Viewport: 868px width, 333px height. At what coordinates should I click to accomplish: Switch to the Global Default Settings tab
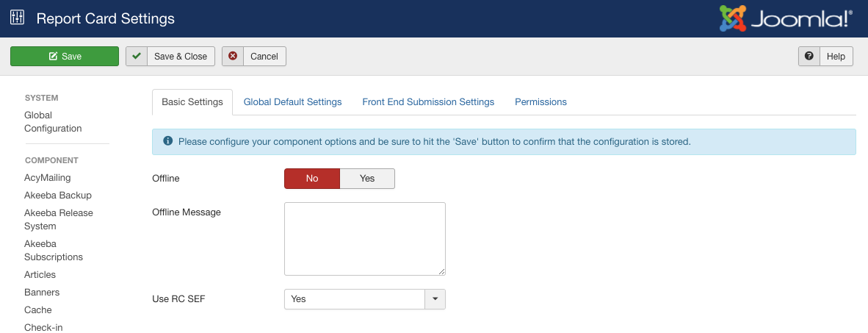tap(292, 102)
